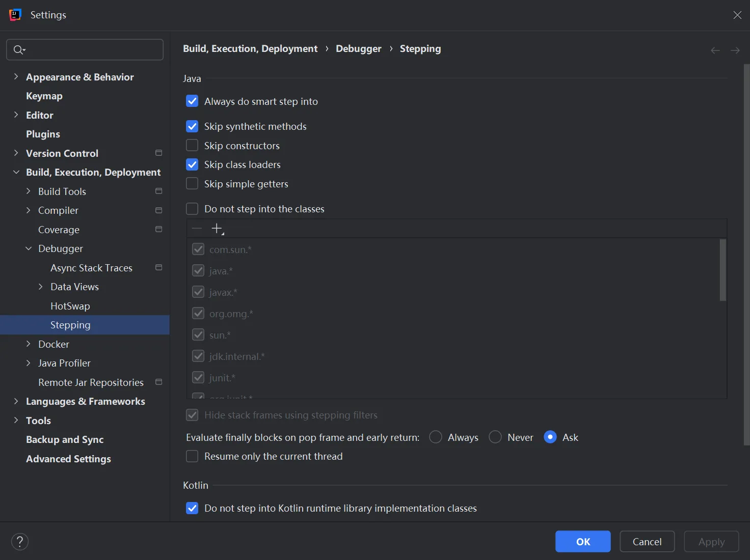
Task: Open the HotSwap settings page
Action: coord(70,306)
